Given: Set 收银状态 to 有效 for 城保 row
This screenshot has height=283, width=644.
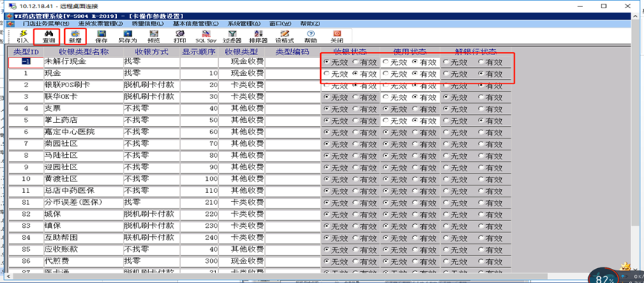Looking at the screenshot, I should pos(356,214).
